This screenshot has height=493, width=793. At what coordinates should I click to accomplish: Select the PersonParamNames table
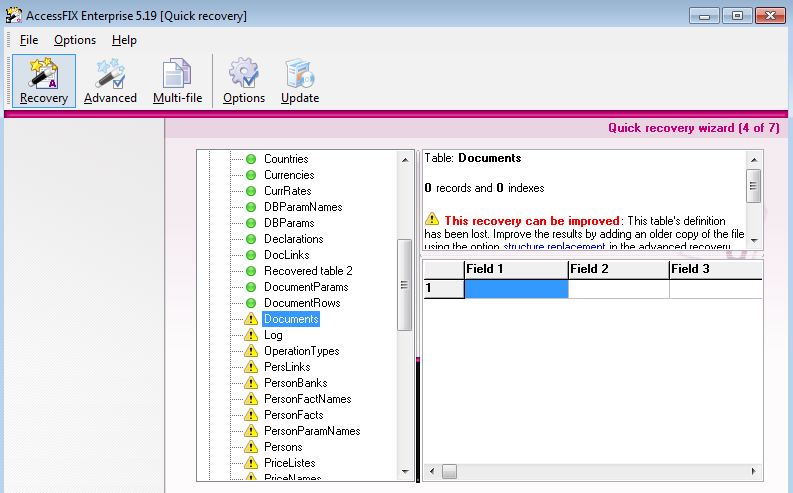point(312,431)
